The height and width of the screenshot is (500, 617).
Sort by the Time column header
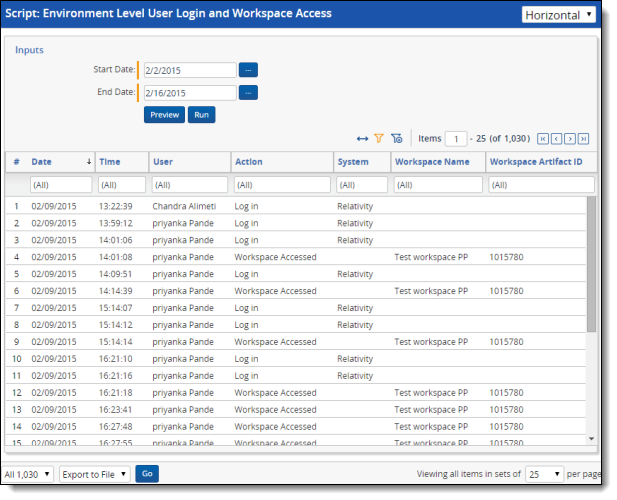pos(109,162)
